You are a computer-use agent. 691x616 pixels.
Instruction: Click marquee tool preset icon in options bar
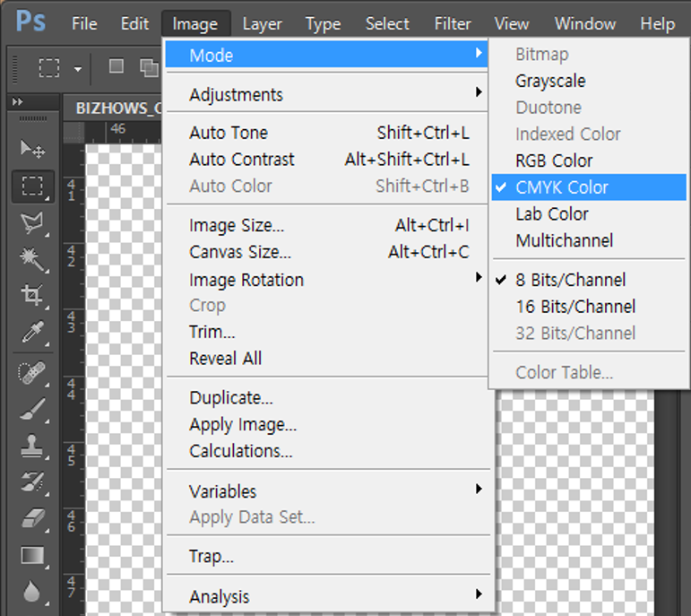(x=49, y=68)
